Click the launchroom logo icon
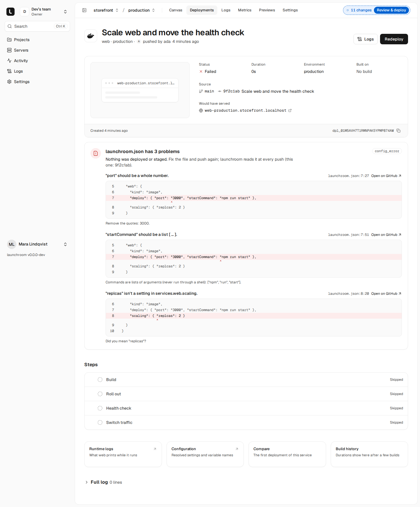The image size is (420, 507). point(10,12)
